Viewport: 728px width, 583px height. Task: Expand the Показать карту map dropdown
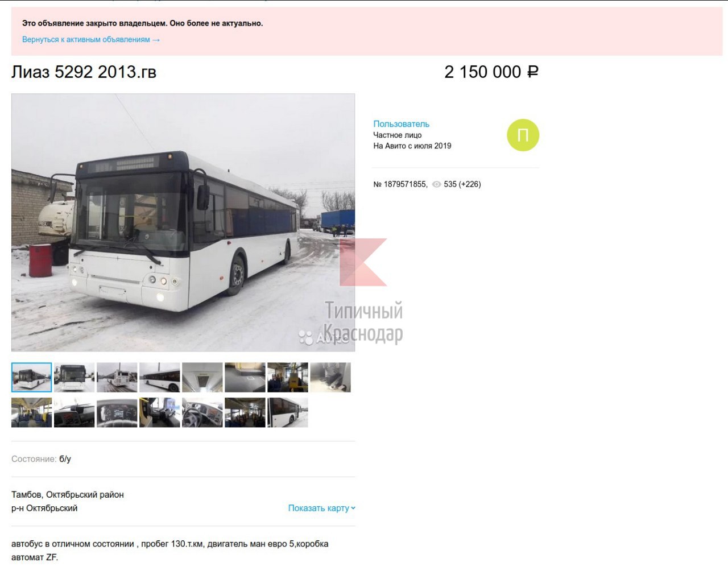click(x=321, y=508)
